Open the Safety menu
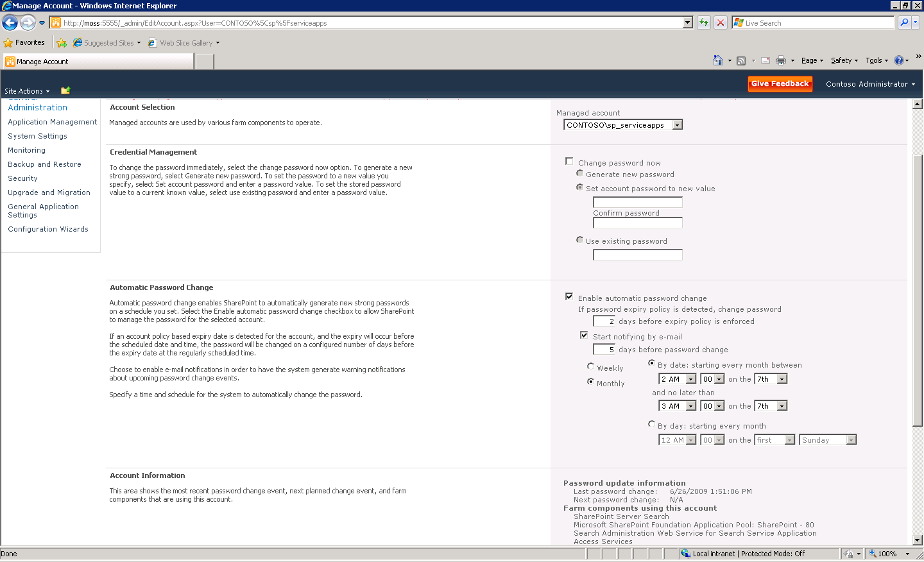The width and height of the screenshot is (924, 562). pyautogui.click(x=844, y=60)
